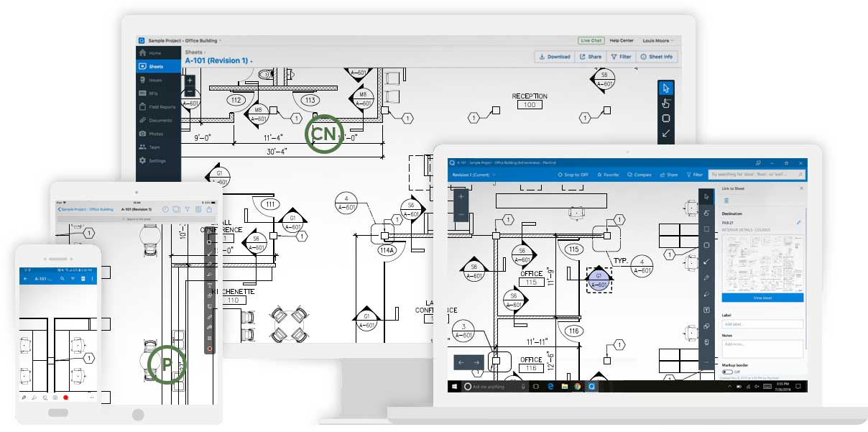Viewport: 868px width, 432px height.
Task: Go to Sheets in the sidebar
Action: (155, 66)
